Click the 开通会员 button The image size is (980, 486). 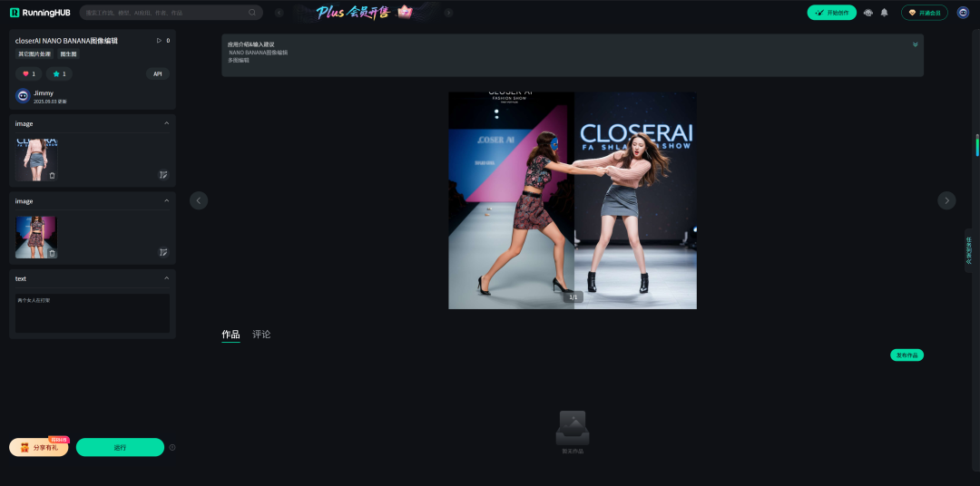(925, 13)
